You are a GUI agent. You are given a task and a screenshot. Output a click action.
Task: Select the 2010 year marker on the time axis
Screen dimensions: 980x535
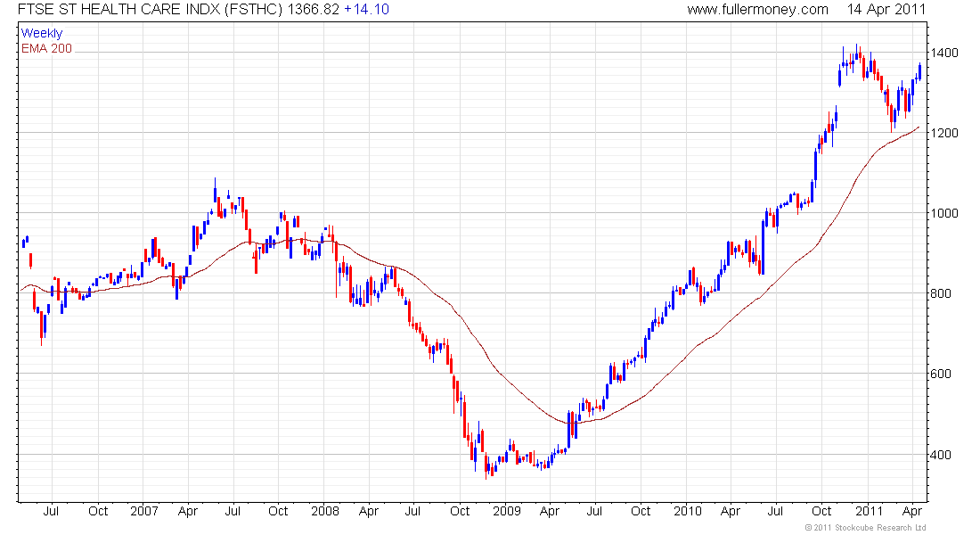coord(687,512)
